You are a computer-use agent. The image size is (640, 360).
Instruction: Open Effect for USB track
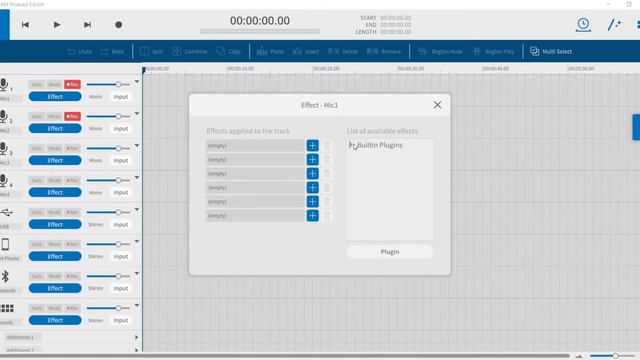coord(55,224)
